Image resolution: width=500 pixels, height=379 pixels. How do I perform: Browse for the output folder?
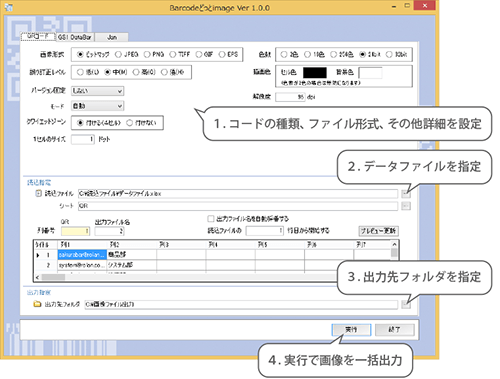pos(406,304)
